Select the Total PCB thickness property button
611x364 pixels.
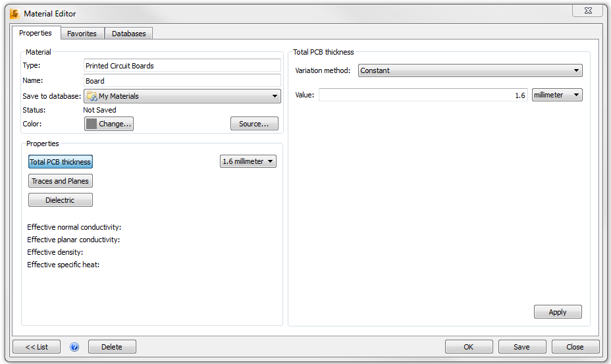click(61, 162)
